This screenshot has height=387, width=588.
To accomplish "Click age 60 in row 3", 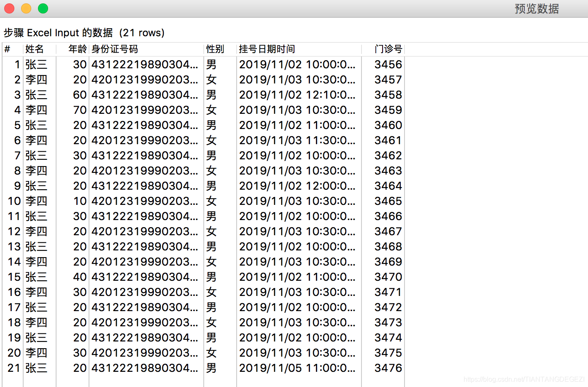I will pyautogui.click(x=80, y=95).
